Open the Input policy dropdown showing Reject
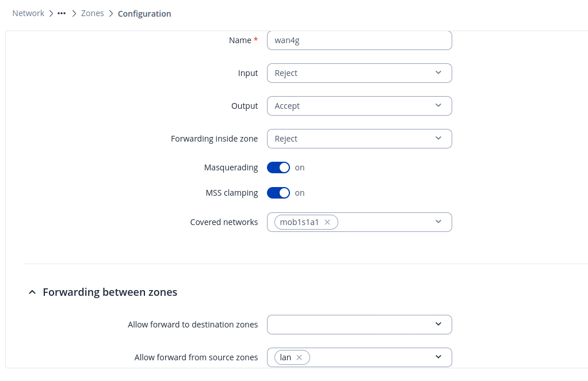The width and height of the screenshot is (588, 381). click(351, 73)
